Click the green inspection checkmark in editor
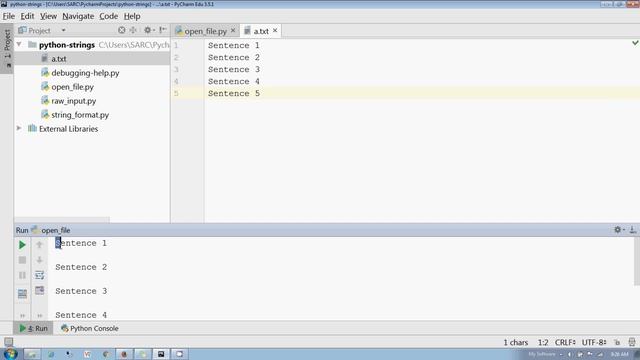Image resolution: width=640 pixels, height=360 pixels. (635, 42)
